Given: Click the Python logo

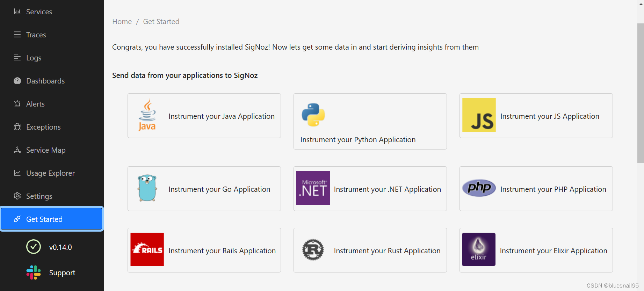Looking at the screenshot, I should [x=313, y=115].
